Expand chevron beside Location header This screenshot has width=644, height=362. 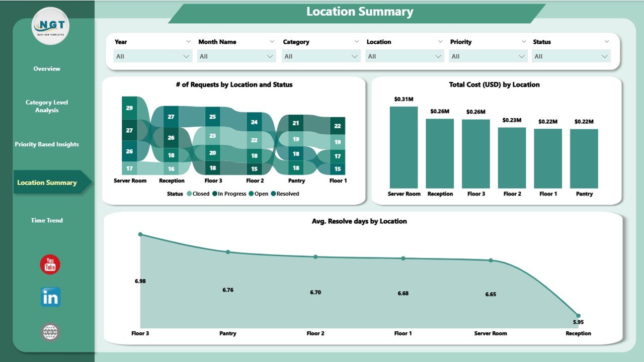tap(440, 42)
